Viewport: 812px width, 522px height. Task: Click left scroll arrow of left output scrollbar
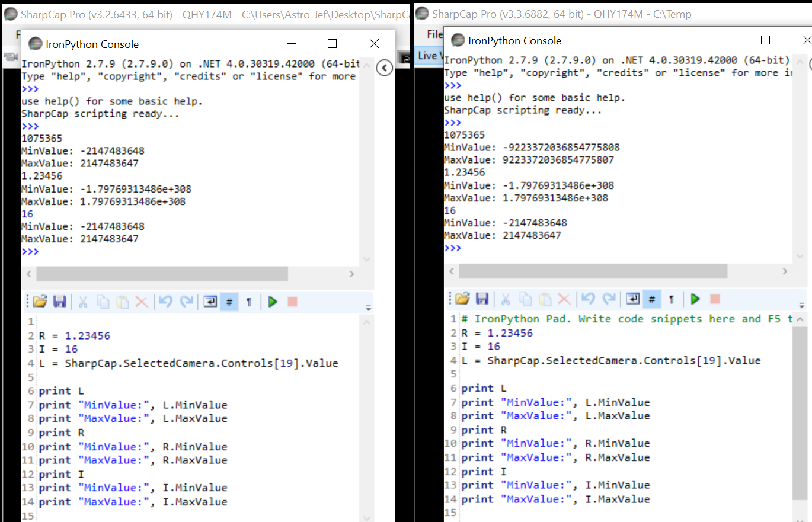(x=28, y=274)
